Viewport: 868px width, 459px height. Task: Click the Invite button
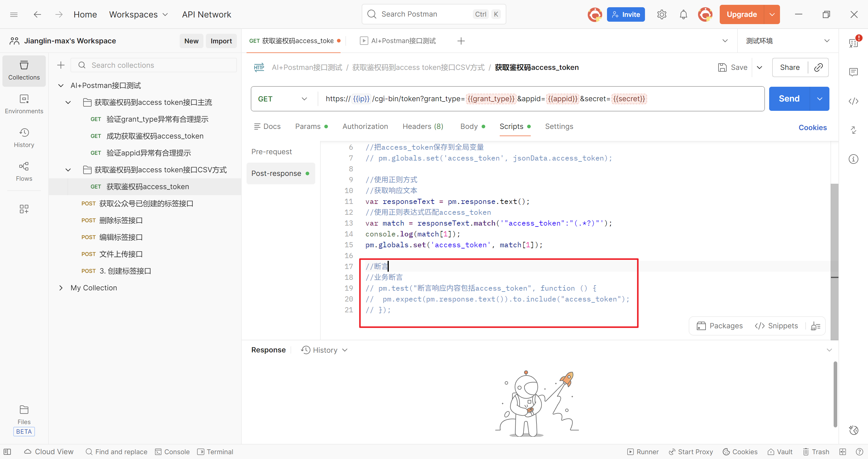coord(625,14)
